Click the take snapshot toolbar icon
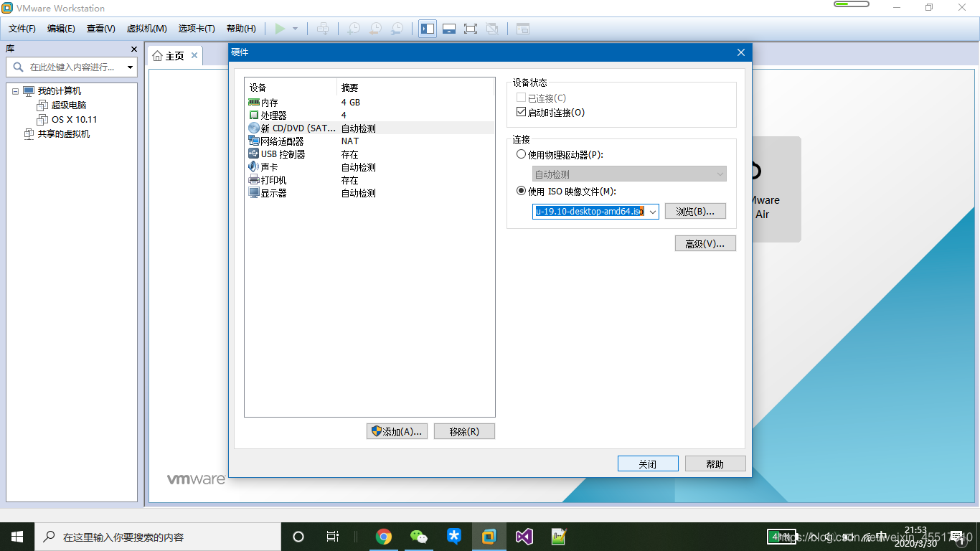 [354, 29]
